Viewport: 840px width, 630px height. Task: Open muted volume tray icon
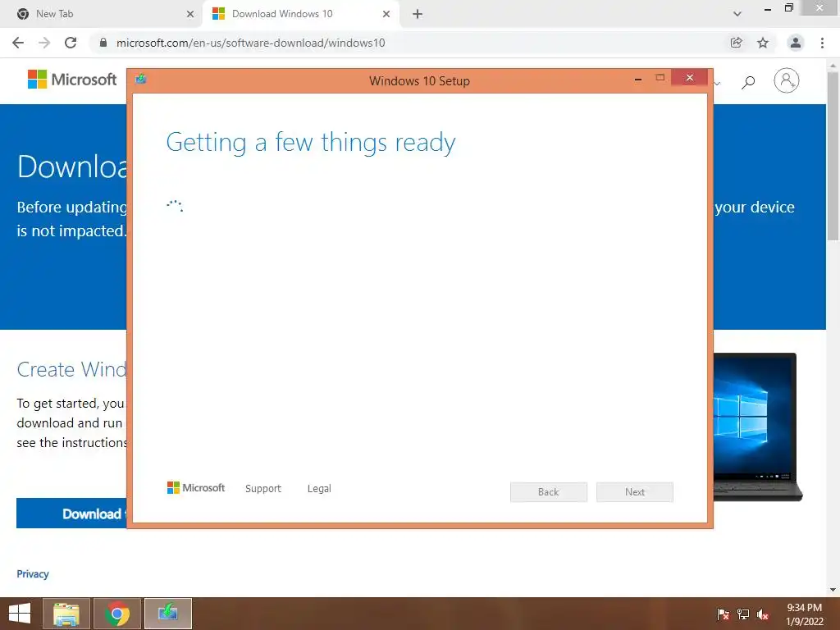tap(763, 614)
